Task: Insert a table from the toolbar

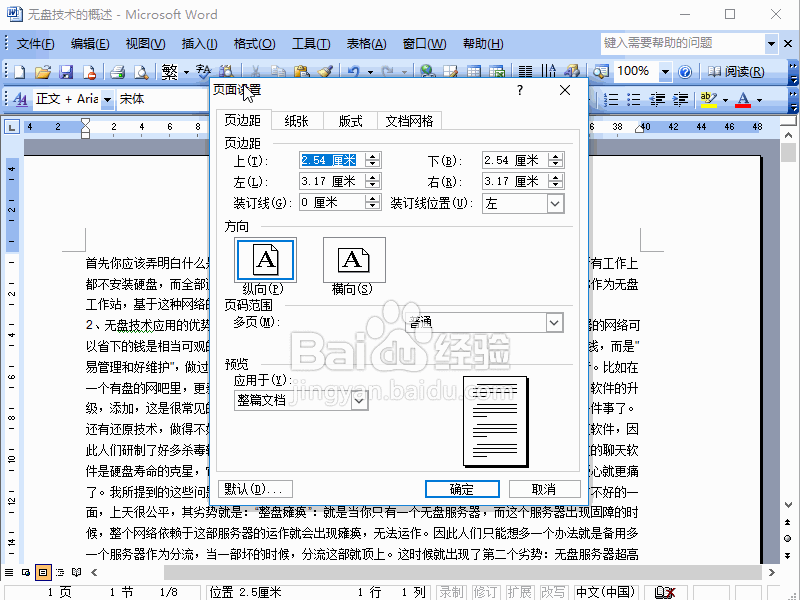Action: (x=474, y=72)
